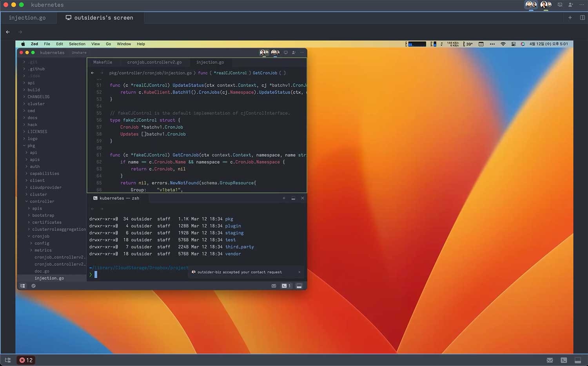Image resolution: width=588 pixels, height=366 pixels.
Task: Click the Wi-Fi icon in the shared menu bar
Action: 503,44
